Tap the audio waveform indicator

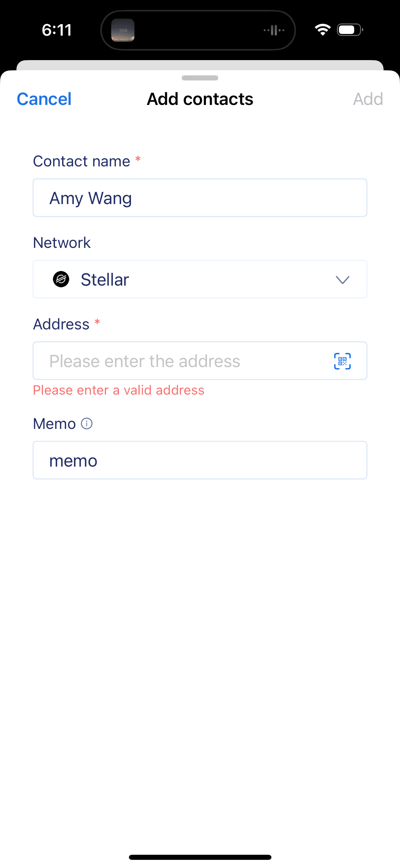(274, 30)
